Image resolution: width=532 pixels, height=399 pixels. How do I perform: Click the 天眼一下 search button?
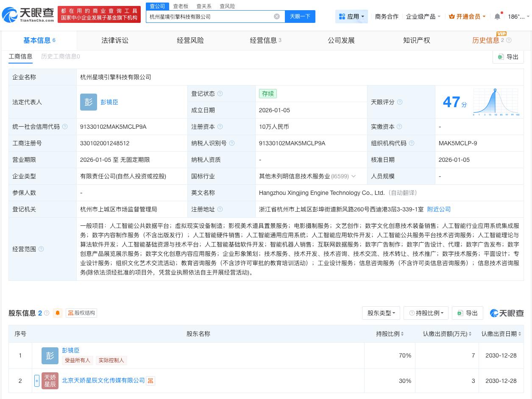coord(300,17)
